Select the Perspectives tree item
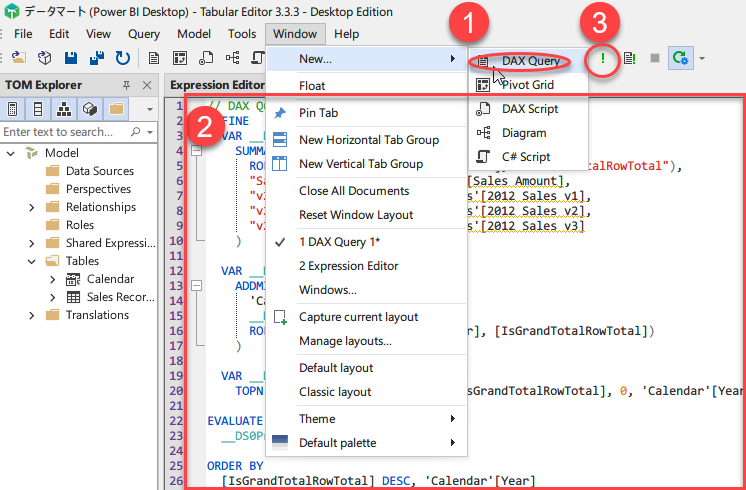 pos(98,189)
